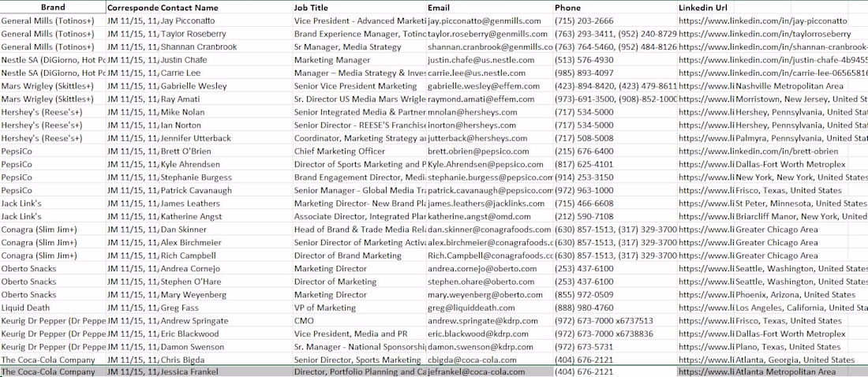
Task: Click the jay.picconatto@genmills.com email cell
Action: tap(490, 21)
